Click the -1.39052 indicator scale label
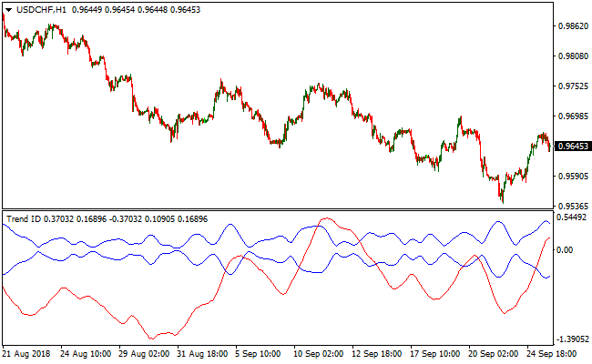Viewport: 592px width, 364px height. [x=573, y=339]
